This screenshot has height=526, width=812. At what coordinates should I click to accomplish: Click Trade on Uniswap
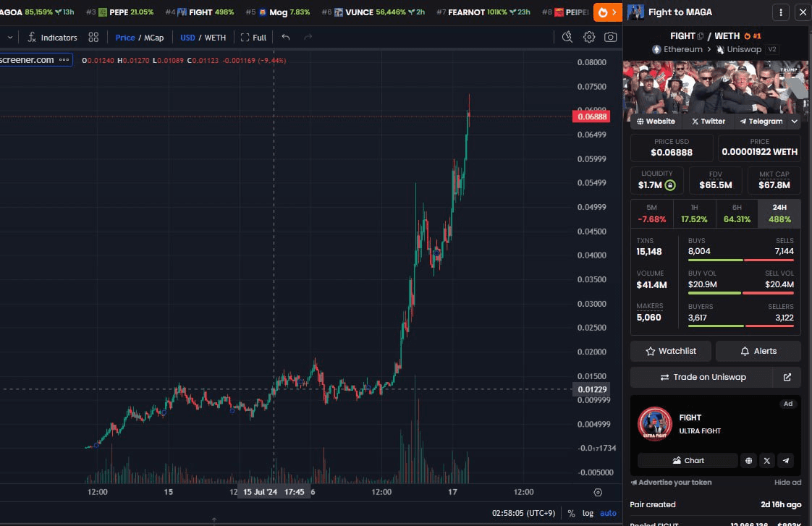pos(701,378)
